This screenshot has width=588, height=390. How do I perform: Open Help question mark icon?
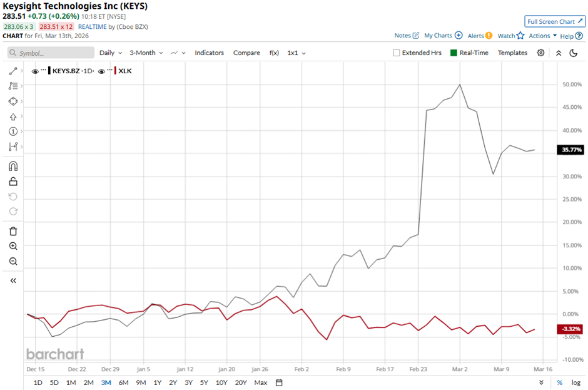tap(579, 36)
